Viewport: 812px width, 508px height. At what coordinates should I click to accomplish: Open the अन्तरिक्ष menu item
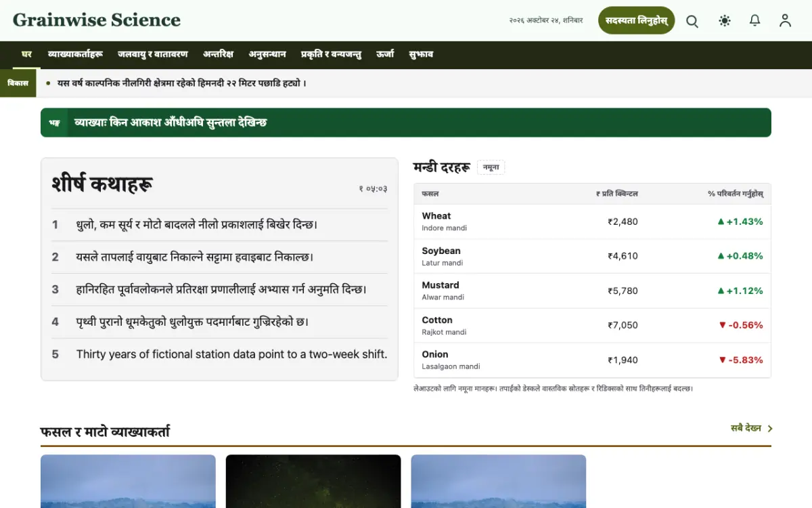click(218, 54)
